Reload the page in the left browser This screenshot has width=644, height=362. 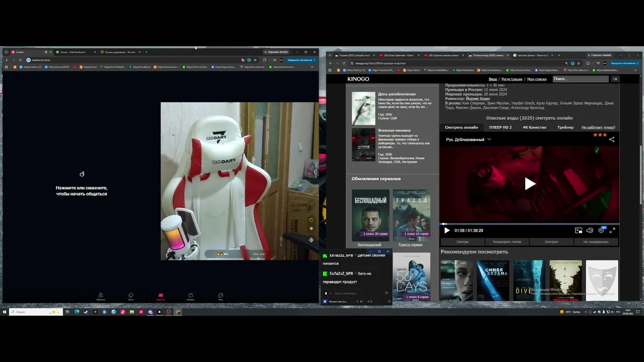(x=20, y=60)
